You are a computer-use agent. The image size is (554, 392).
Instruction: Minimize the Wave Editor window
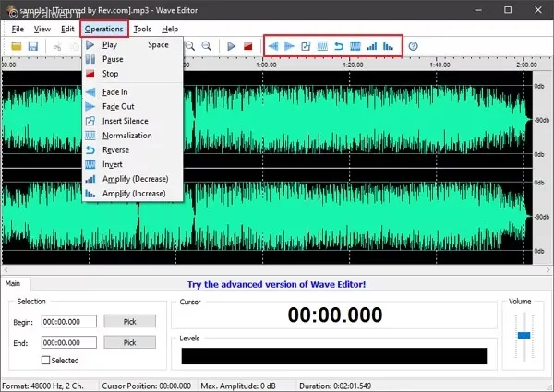477,10
